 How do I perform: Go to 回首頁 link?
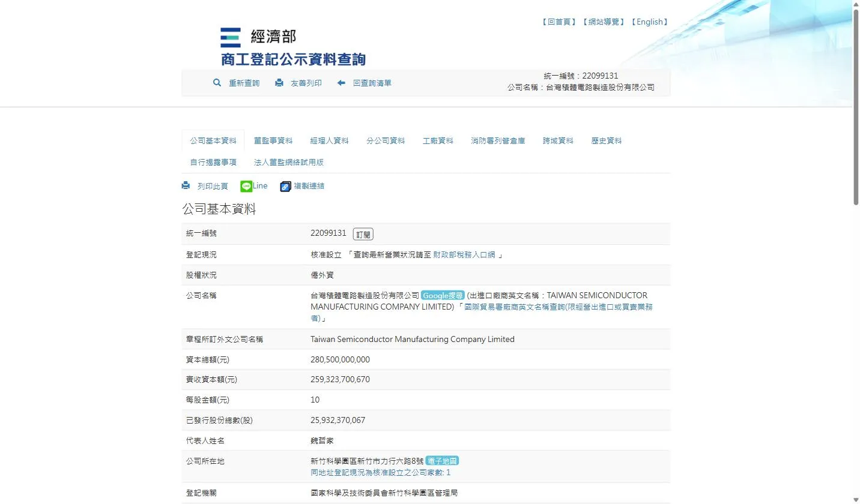tap(559, 22)
